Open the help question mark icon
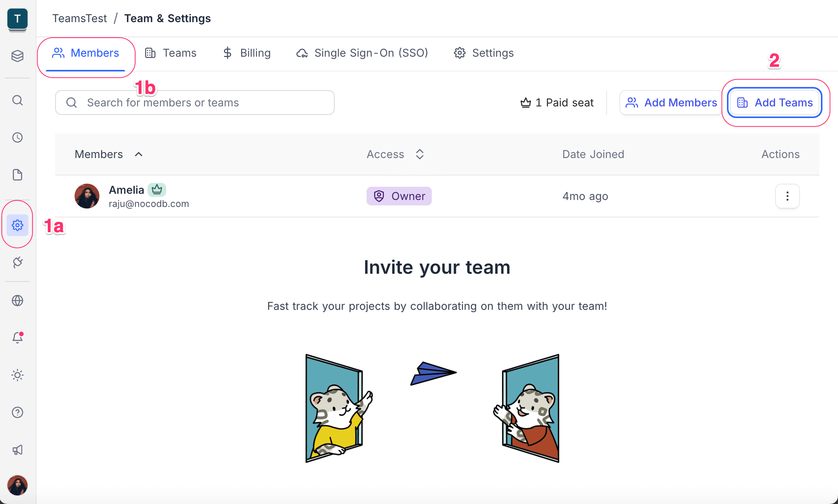 click(x=17, y=412)
